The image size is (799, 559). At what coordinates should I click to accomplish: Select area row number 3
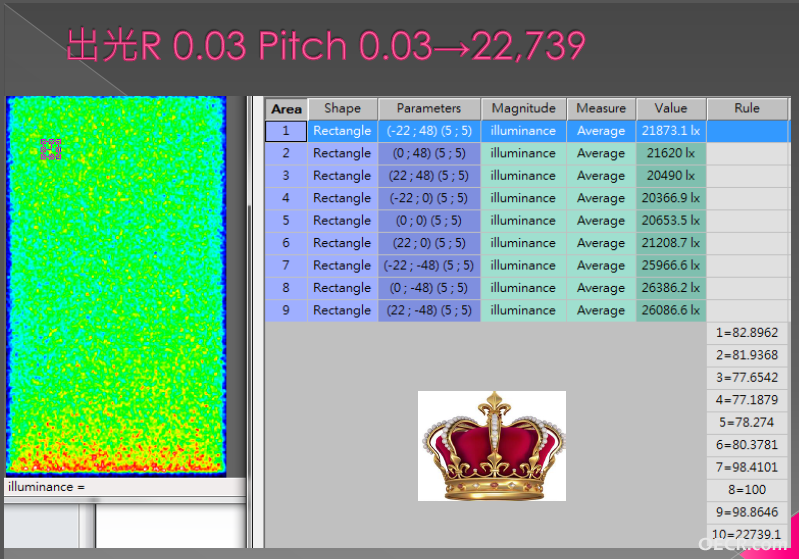286,176
